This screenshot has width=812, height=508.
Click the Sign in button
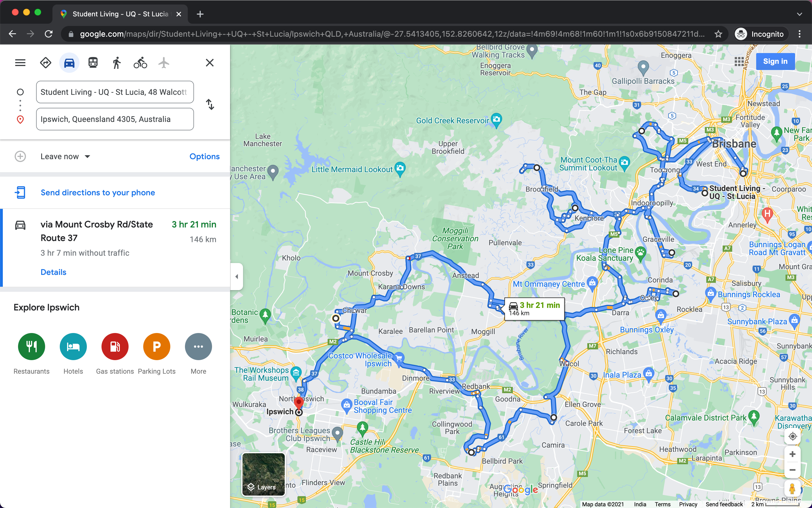pos(775,62)
